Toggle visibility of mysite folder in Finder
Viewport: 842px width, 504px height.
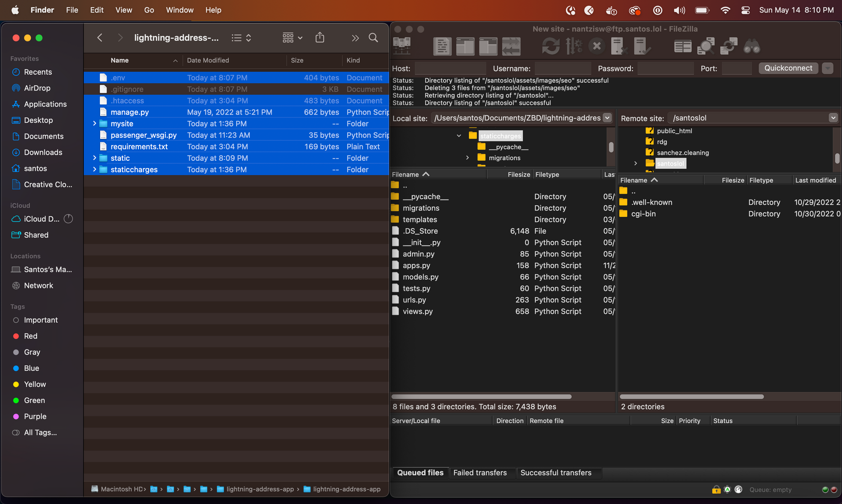coord(94,123)
